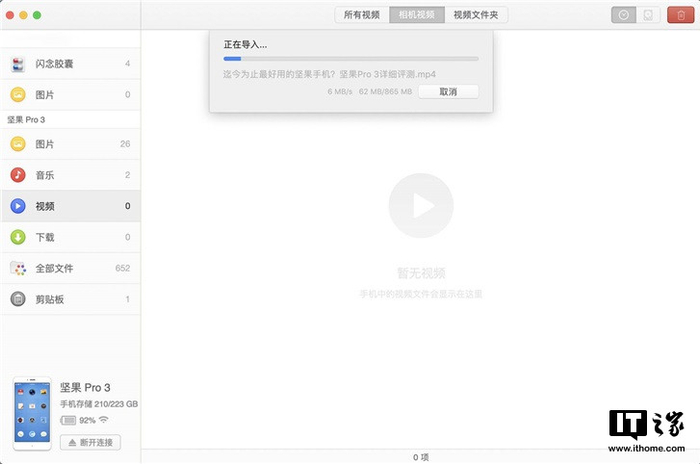
Task: Open 图片 under 坚果 Pro 3
Action: pyautogui.click(x=45, y=144)
